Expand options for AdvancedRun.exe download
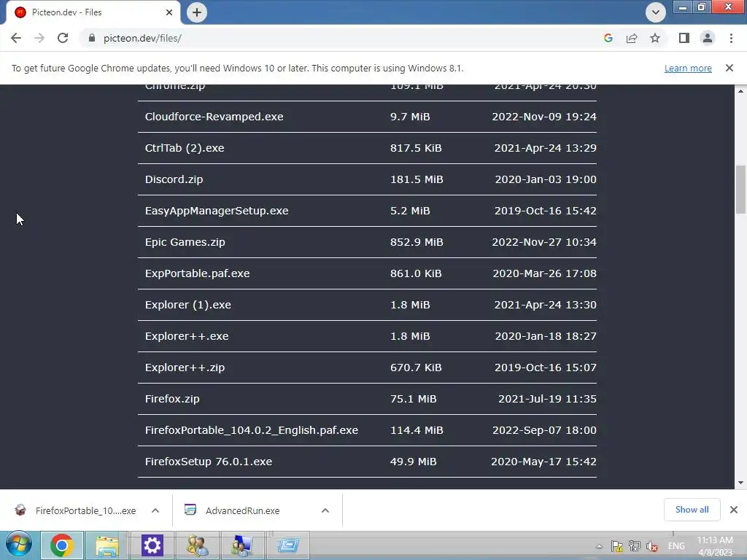 (x=325, y=510)
